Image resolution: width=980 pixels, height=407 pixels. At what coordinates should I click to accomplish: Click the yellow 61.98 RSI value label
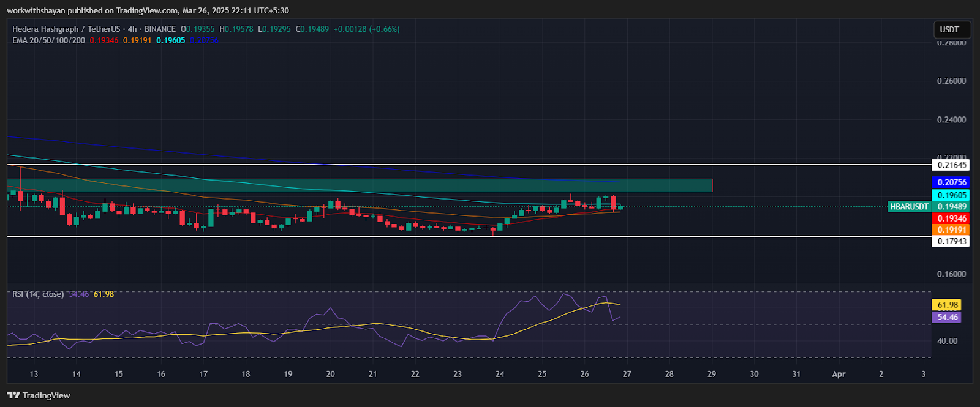pos(947,305)
